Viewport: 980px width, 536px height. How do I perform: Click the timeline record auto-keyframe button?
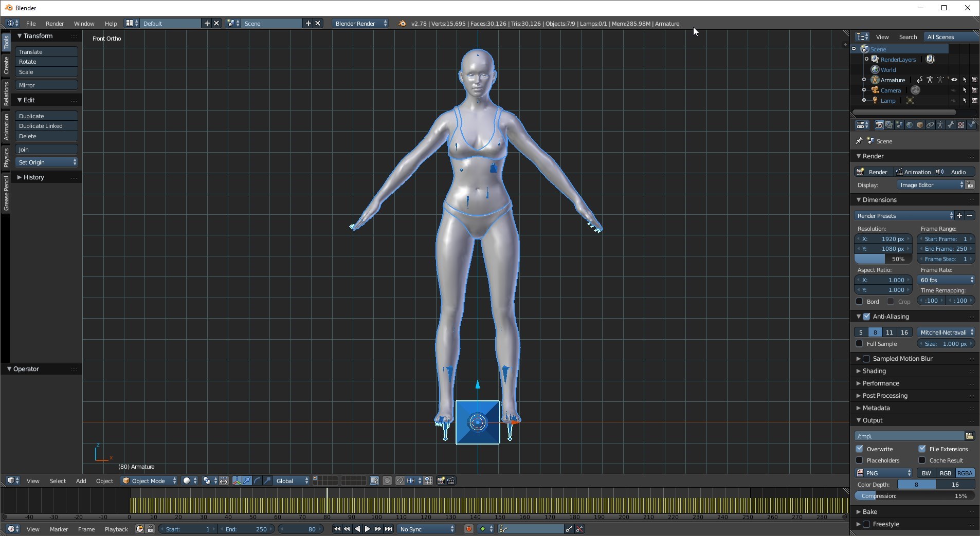468,529
